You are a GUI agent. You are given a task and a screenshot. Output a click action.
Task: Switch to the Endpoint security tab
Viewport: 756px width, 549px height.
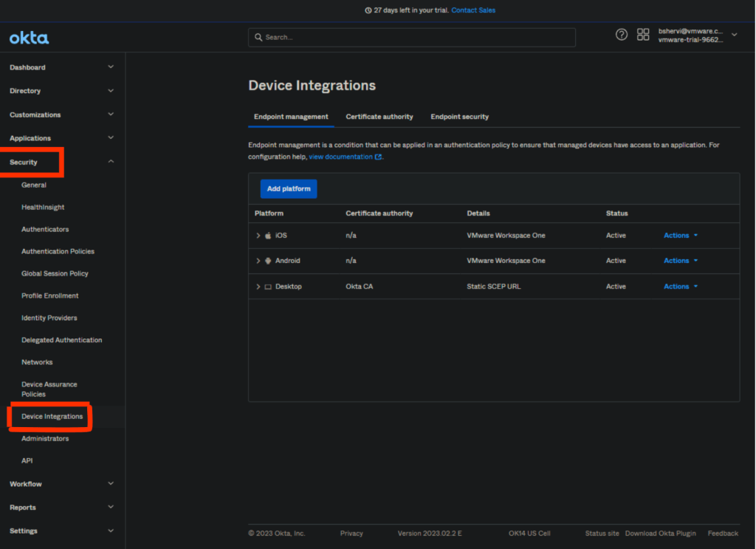pyautogui.click(x=459, y=117)
